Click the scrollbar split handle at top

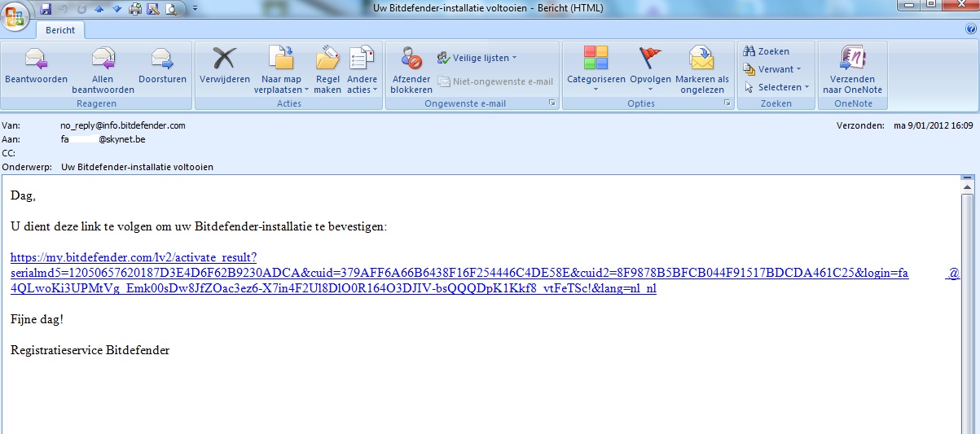[x=967, y=177]
